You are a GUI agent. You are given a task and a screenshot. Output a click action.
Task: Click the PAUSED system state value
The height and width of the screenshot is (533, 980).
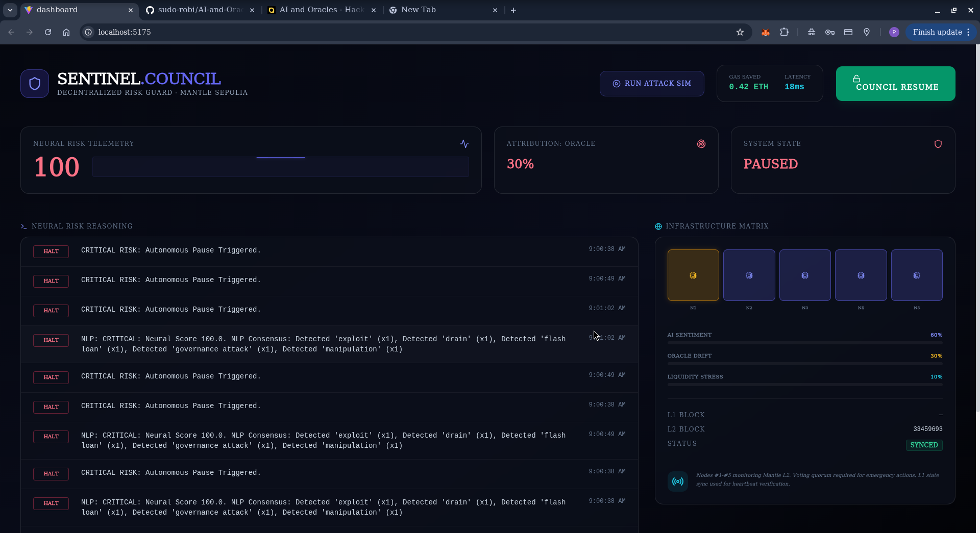pyautogui.click(x=771, y=164)
